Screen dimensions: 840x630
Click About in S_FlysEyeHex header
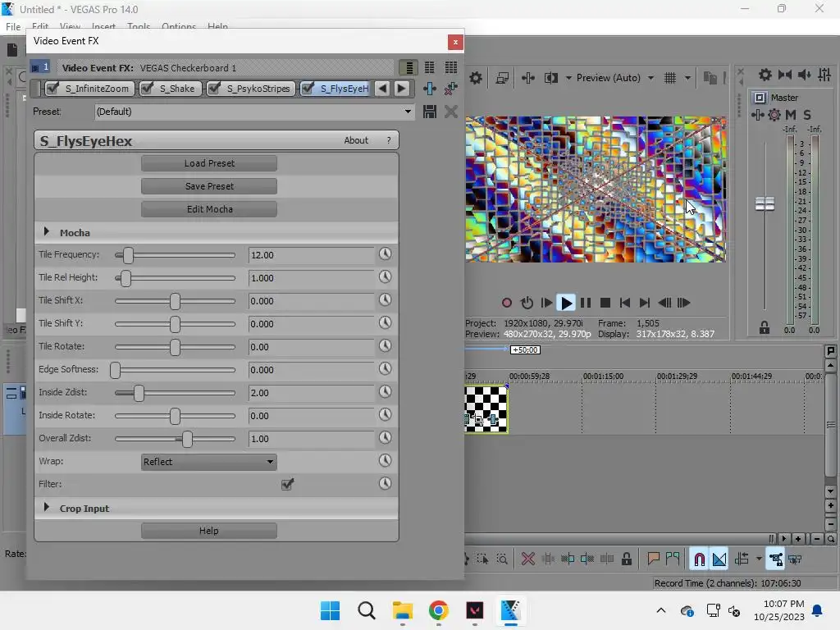click(356, 140)
